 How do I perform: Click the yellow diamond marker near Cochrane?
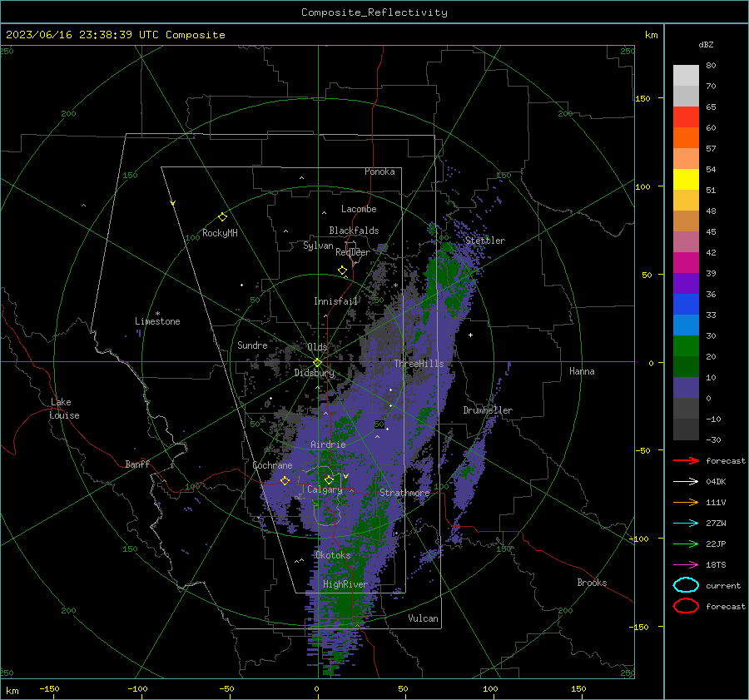[285, 480]
